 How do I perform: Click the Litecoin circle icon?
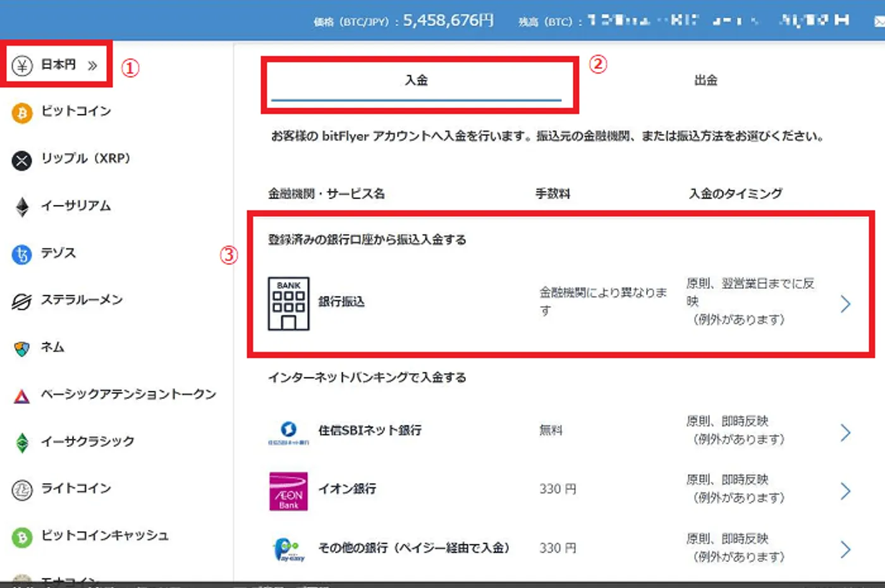pyautogui.click(x=22, y=490)
